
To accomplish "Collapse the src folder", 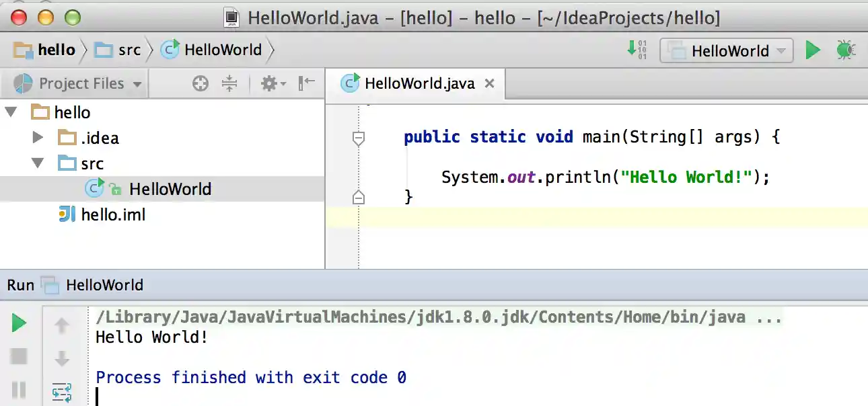I will [38, 163].
